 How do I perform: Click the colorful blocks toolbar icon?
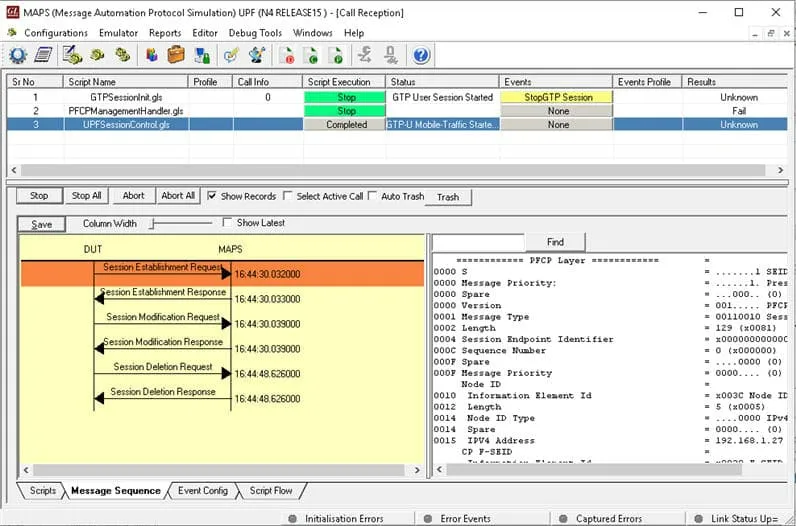point(151,55)
